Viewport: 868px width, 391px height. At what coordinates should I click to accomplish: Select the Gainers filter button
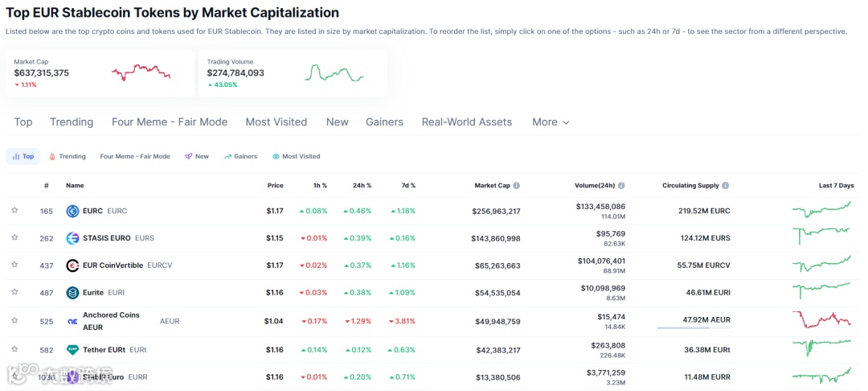pyautogui.click(x=240, y=156)
